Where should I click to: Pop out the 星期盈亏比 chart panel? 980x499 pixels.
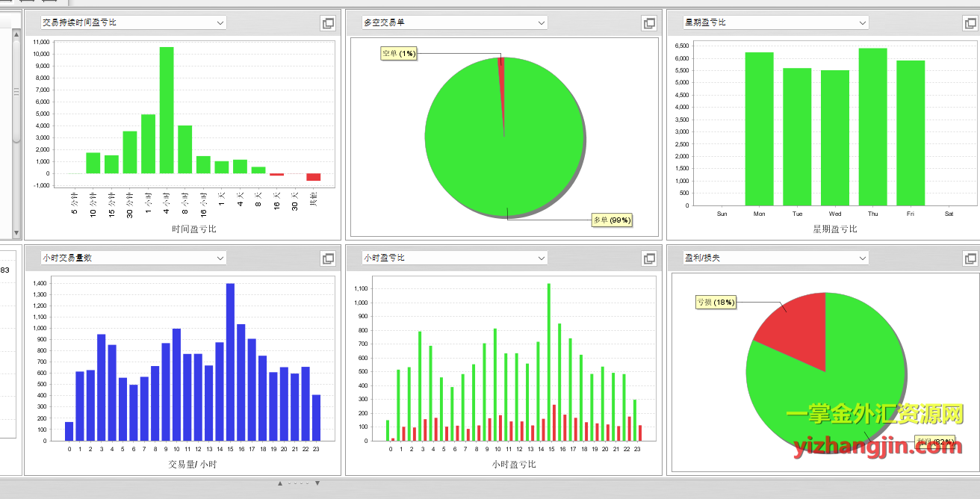970,23
